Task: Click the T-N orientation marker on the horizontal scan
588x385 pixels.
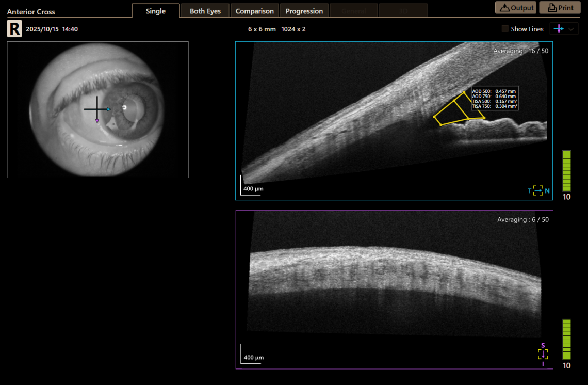Action: [x=538, y=190]
